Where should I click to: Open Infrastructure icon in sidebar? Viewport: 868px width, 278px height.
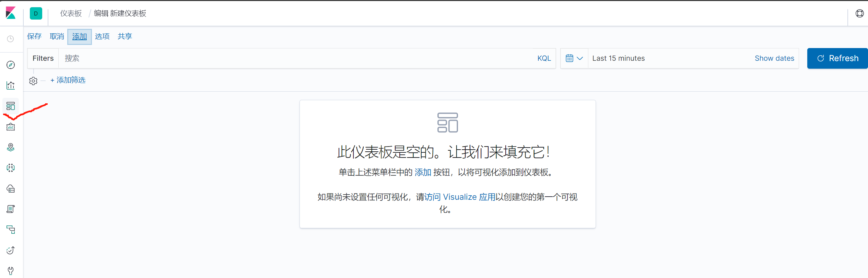11,188
